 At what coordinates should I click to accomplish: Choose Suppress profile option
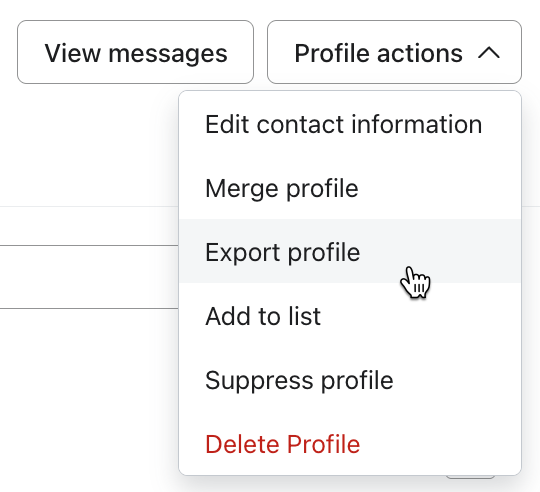350,380
